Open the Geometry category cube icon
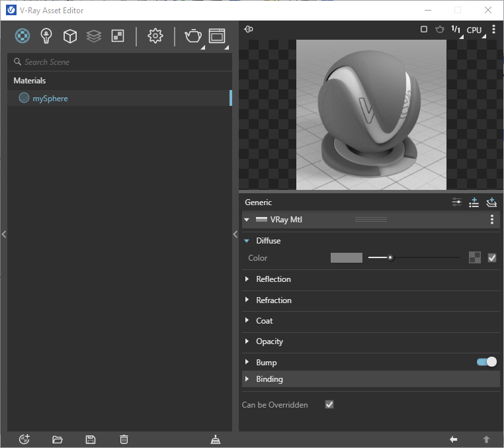 click(x=70, y=36)
